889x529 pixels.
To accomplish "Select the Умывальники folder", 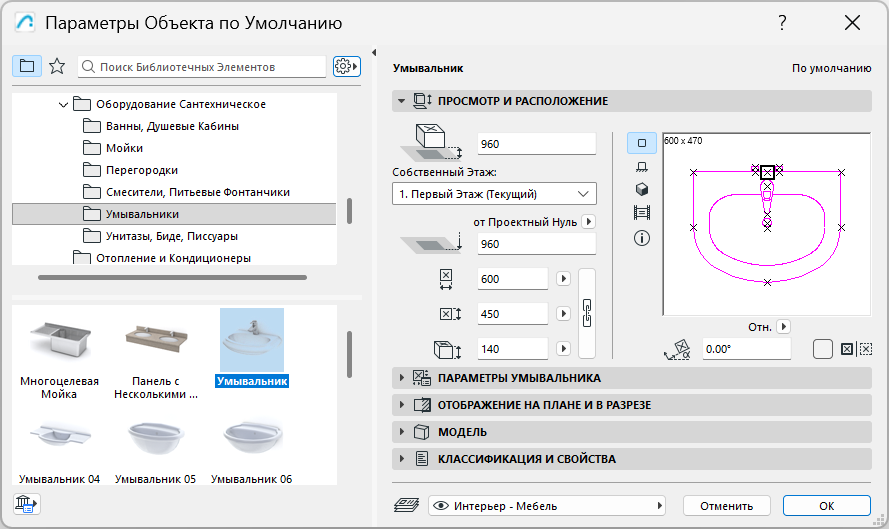I will (x=173, y=214).
